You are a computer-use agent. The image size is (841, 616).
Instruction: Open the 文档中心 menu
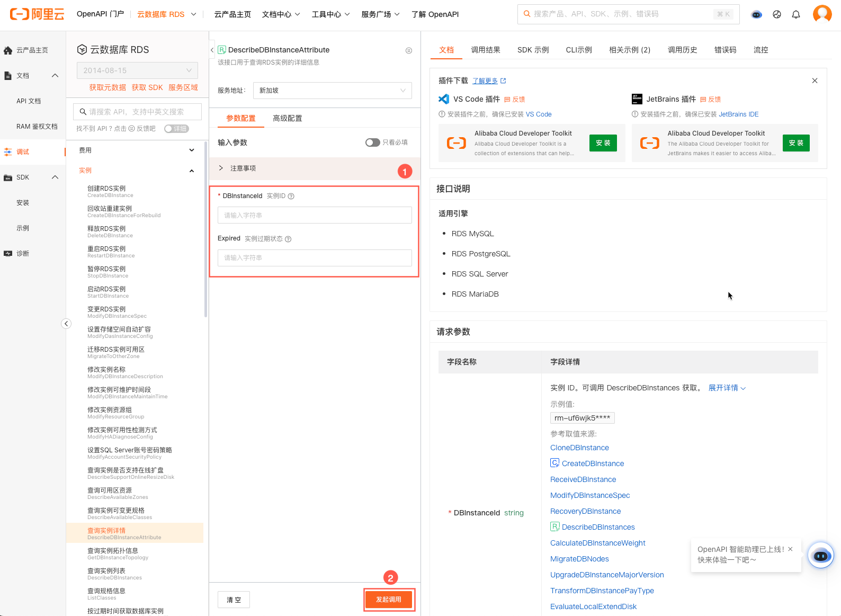coord(281,14)
